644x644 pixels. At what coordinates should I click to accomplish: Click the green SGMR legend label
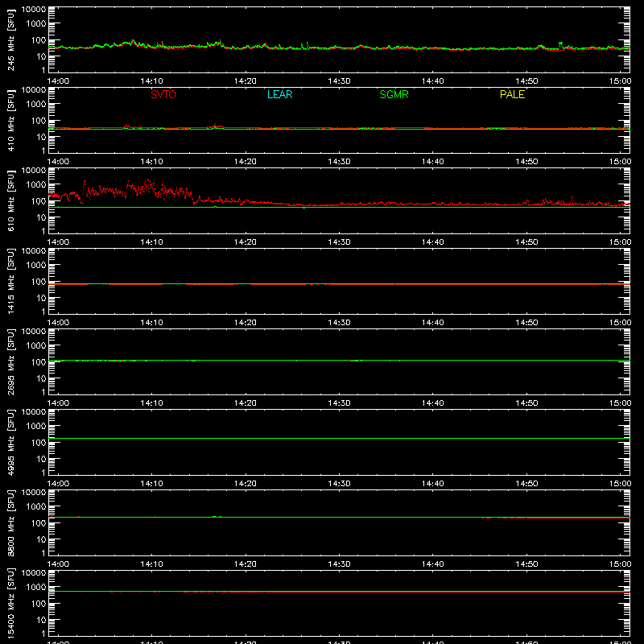pyautogui.click(x=394, y=94)
